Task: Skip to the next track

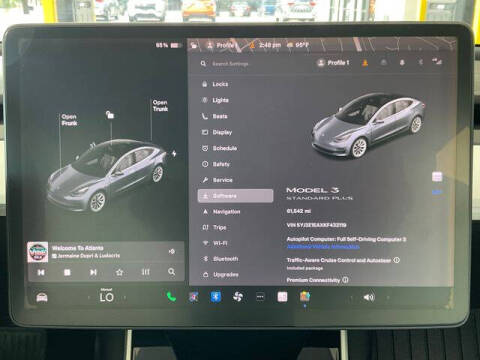Action: pyautogui.click(x=93, y=272)
